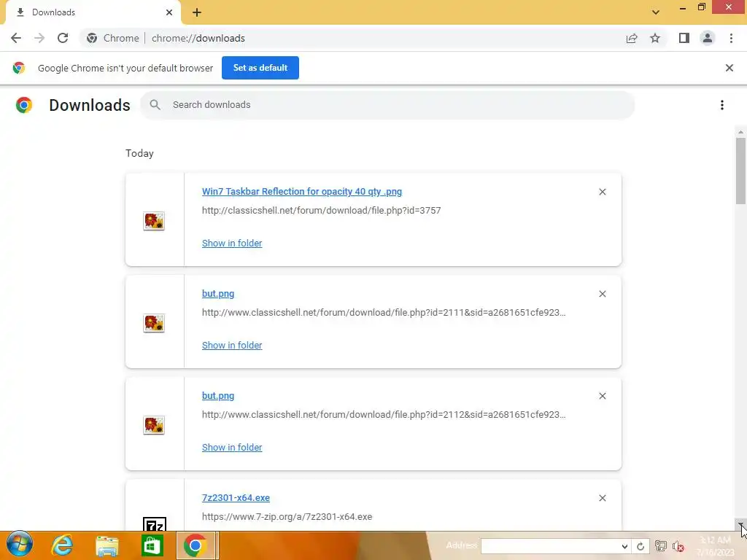Click the site info icon in address bar
The image size is (747, 560).
coord(92,38)
